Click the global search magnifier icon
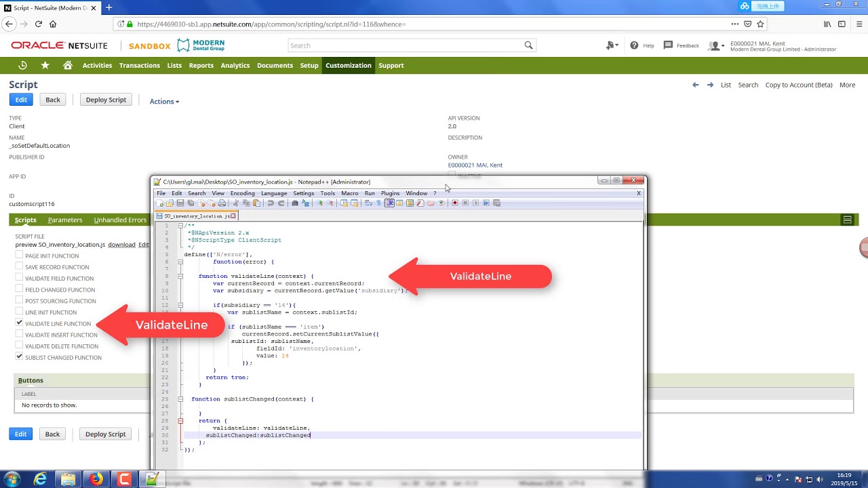This screenshot has width=868, height=488. 528,45
